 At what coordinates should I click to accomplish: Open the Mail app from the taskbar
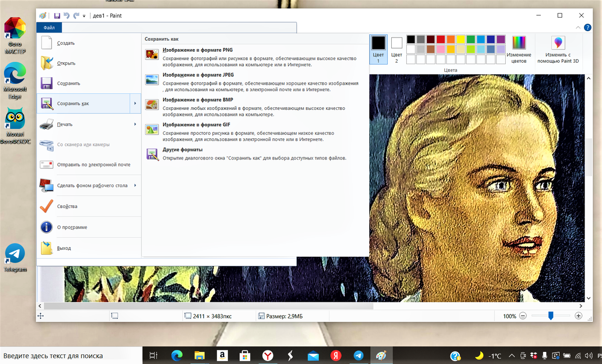pyautogui.click(x=314, y=355)
